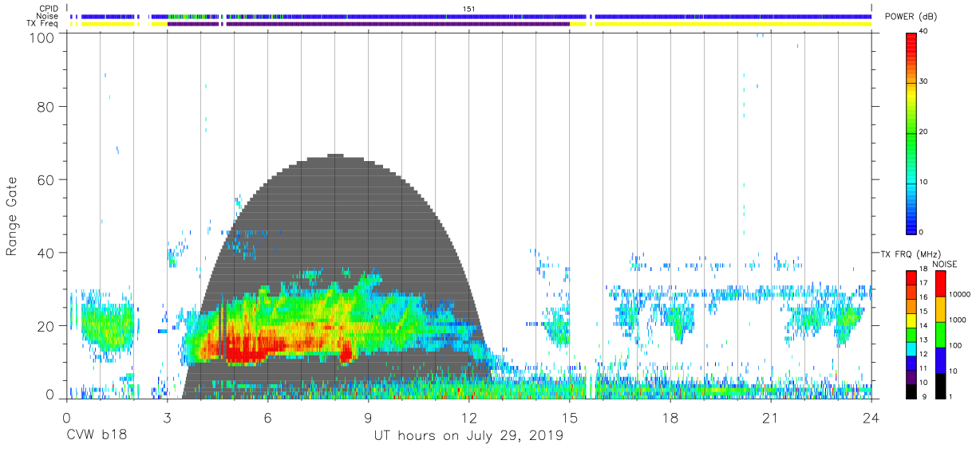The image size is (980, 452).
Task: Click the purple TX Freq bar segment
Action: click(x=369, y=24)
